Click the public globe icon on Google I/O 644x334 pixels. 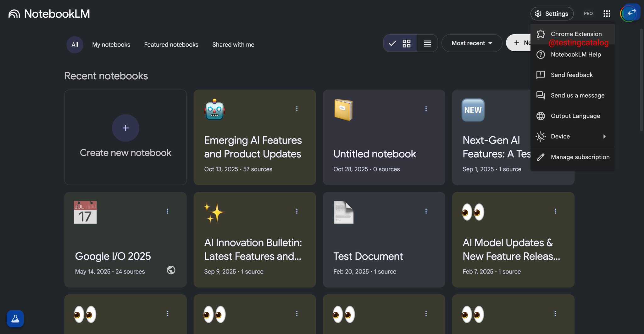coord(171,270)
